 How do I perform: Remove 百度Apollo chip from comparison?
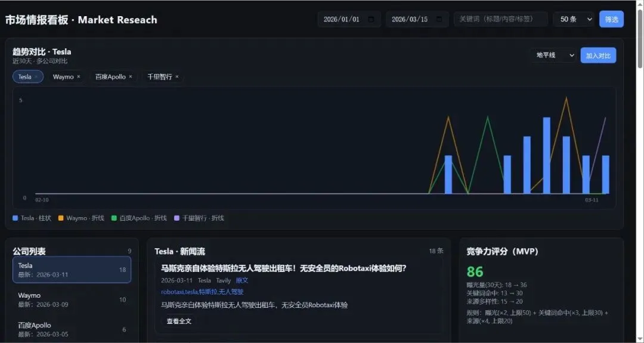(x=131, y=77)
